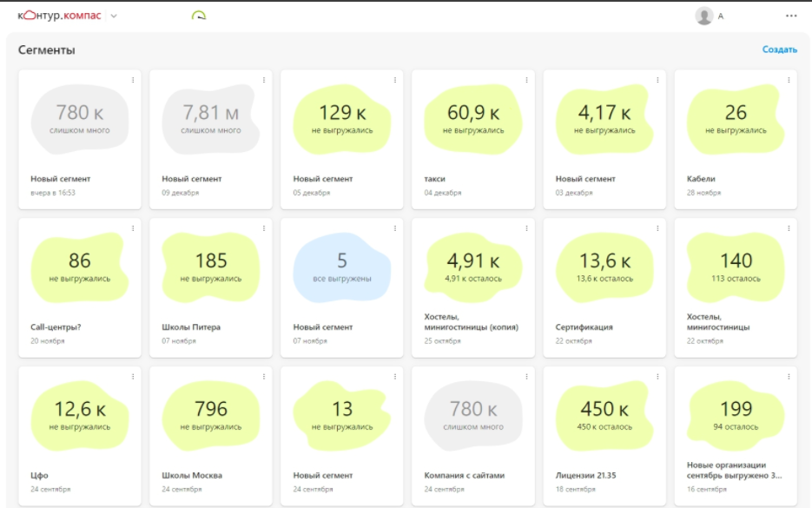Open the header three-dots more menu

pyautogui.click(x=791, y=16)
